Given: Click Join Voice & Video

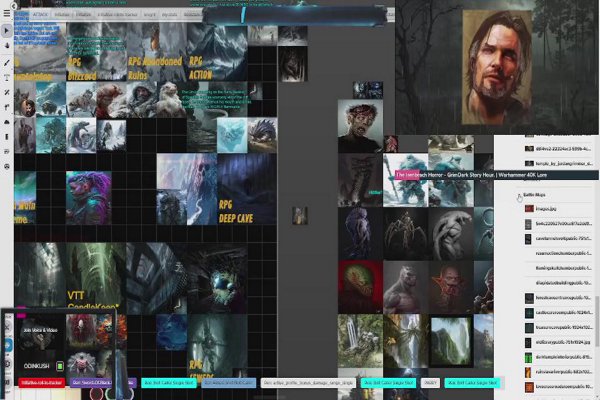Looking at the screenshot, I should pos(40,330).
